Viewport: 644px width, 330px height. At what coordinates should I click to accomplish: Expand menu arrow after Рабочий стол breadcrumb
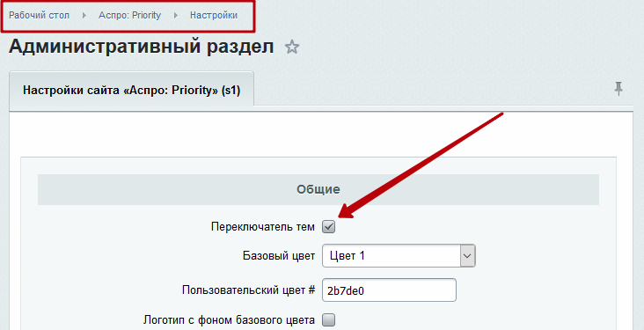click(84, 16)
